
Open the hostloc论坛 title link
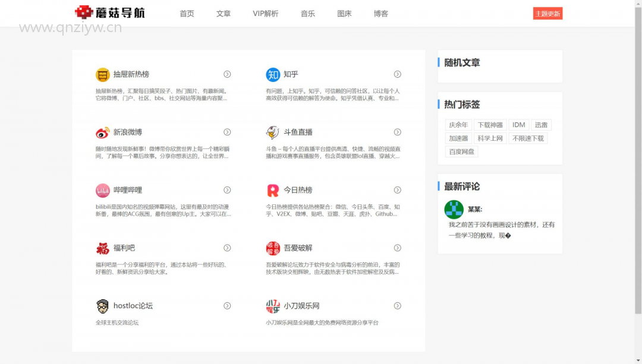point(133,306)
